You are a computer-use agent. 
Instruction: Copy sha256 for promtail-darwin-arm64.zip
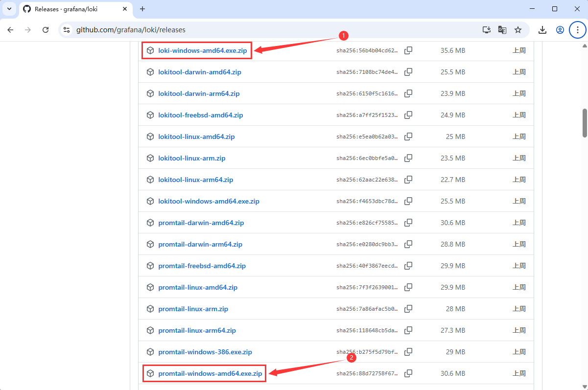408,244
